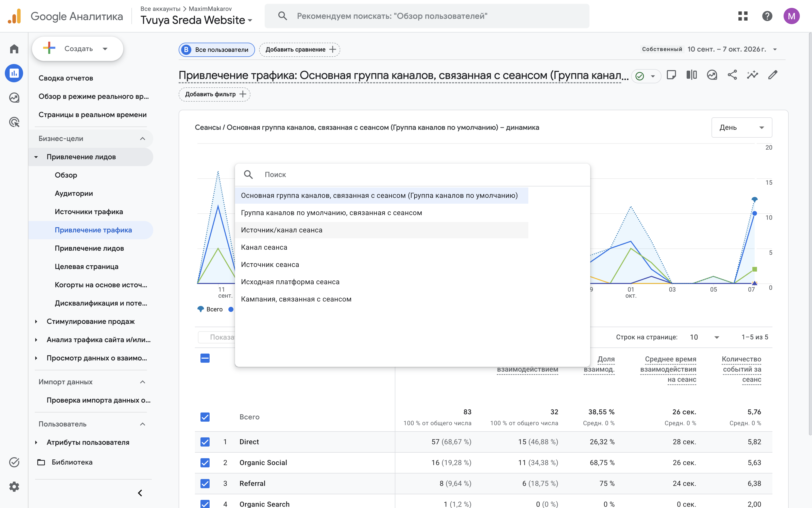Open the Admin gear icon

pyautogui.click(x=14, y=486)
